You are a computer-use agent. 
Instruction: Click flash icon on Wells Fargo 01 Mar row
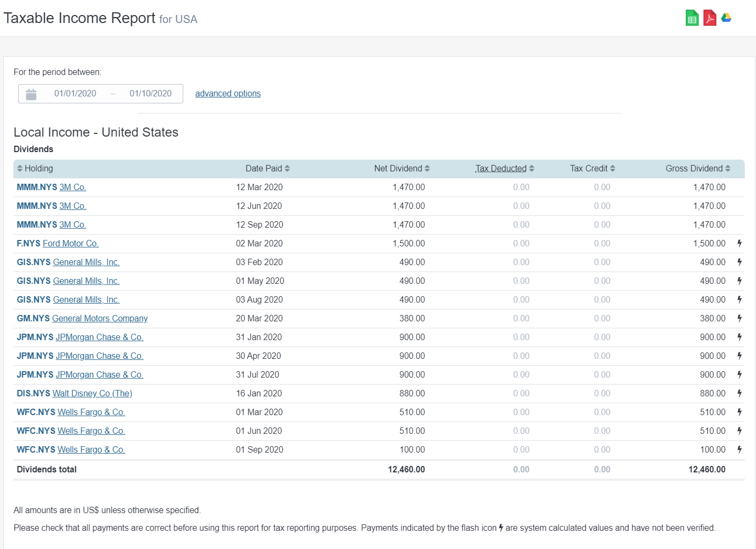739,412
